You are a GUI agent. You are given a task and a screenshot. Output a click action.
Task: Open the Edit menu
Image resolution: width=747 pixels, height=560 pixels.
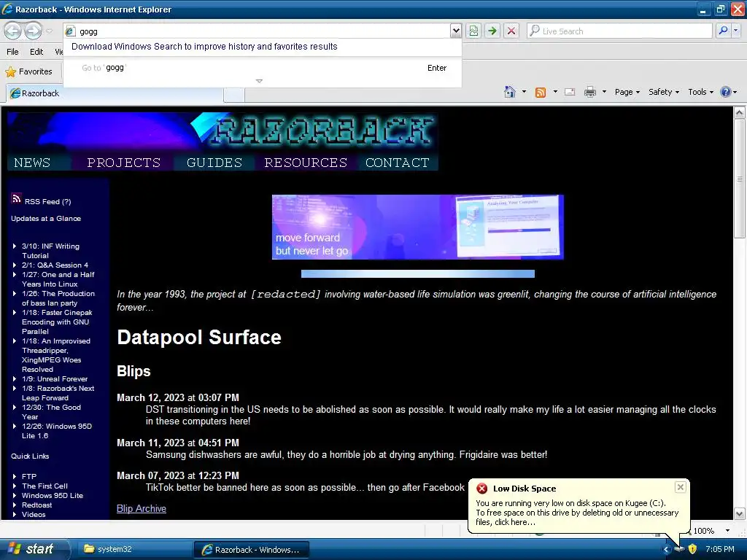(36, 52)
